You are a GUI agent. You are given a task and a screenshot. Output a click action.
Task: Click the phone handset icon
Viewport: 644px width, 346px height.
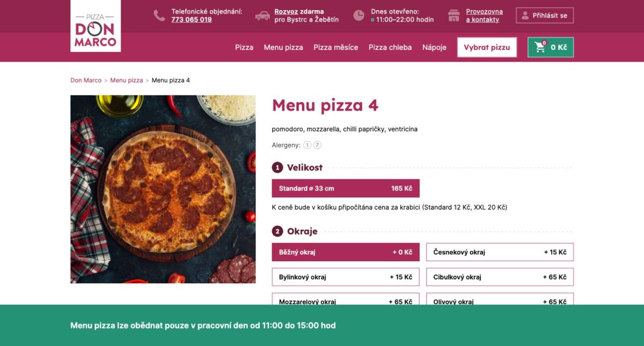pyautogui.click(x=159, y=16)
